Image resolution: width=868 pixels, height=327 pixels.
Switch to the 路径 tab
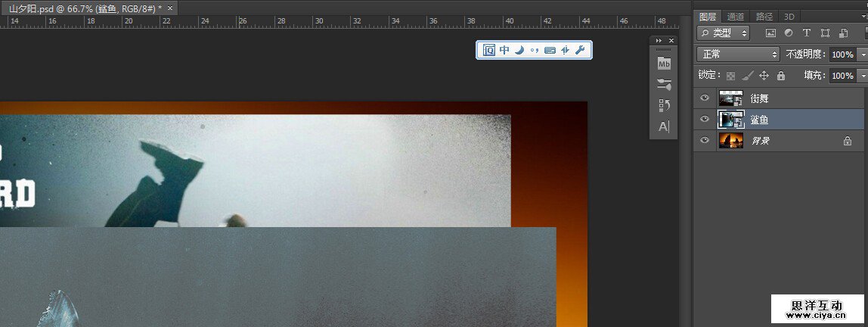point(764,16)
